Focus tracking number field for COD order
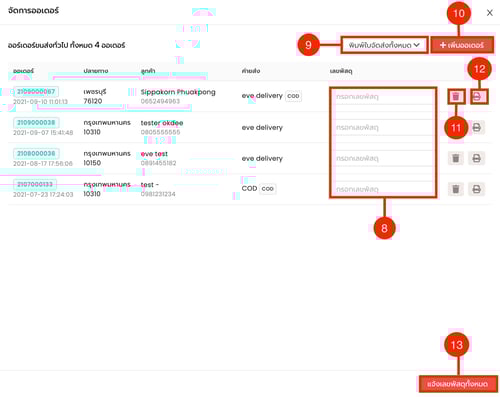Image resolution: width=500 pixels, height=397 pixels. pos(383,189)
